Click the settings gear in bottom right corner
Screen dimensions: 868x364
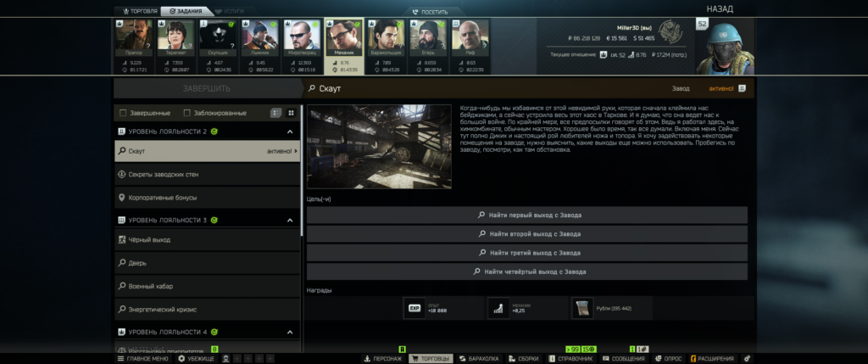click(747, 359)
